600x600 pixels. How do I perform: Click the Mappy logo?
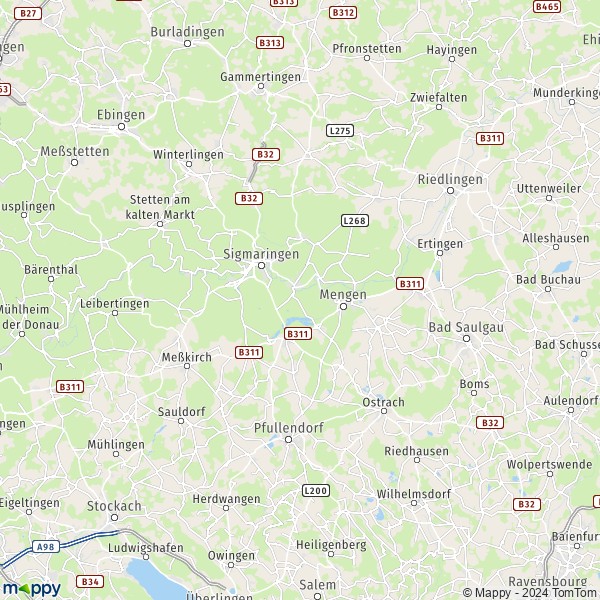[x=32, y=589]
